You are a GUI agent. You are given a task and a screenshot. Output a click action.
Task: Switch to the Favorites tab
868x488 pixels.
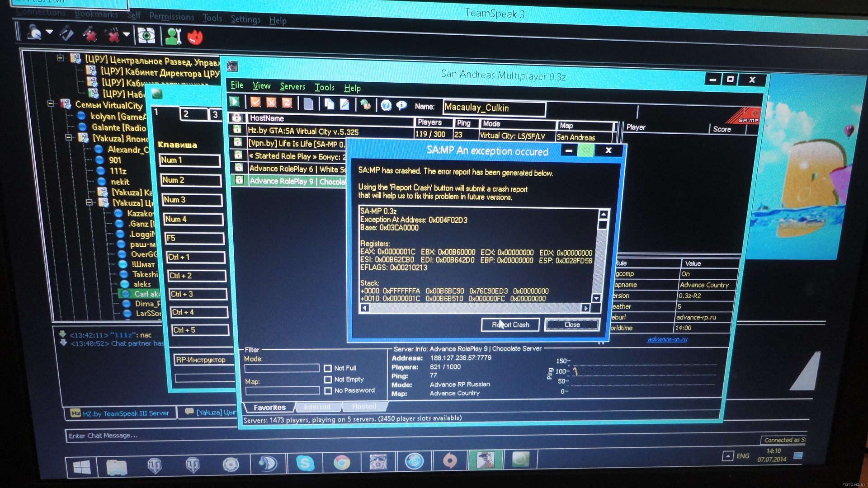[269, 408]
